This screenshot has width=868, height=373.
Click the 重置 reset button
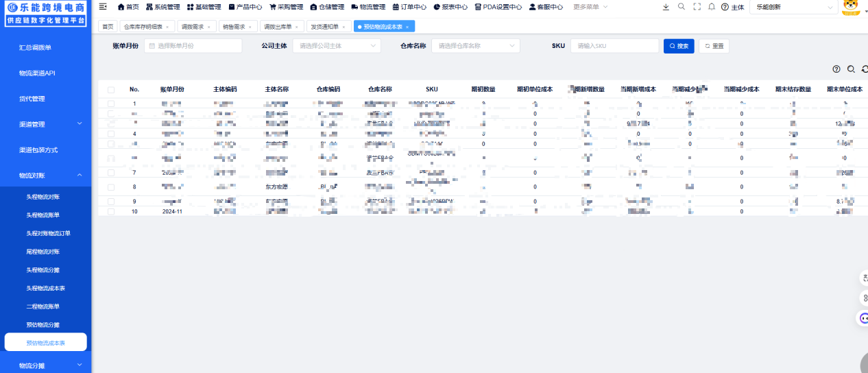pyautogui.click(x=714, y=46)
